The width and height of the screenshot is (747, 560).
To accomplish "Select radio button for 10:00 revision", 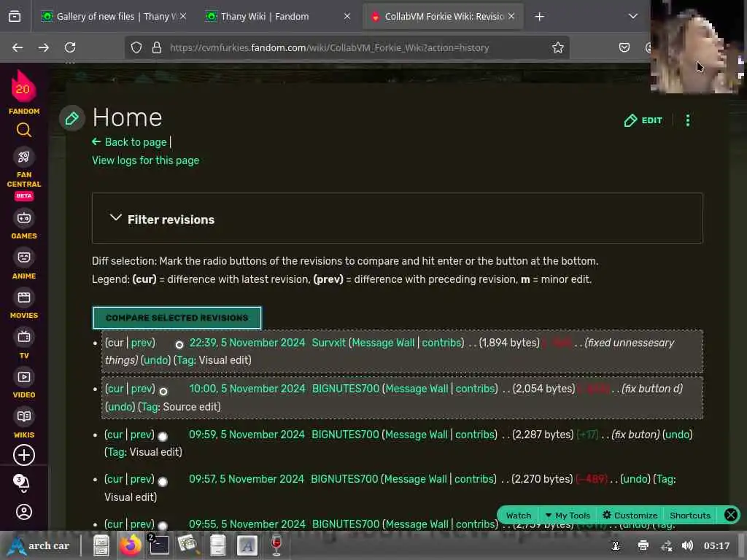I will (163, 391).
